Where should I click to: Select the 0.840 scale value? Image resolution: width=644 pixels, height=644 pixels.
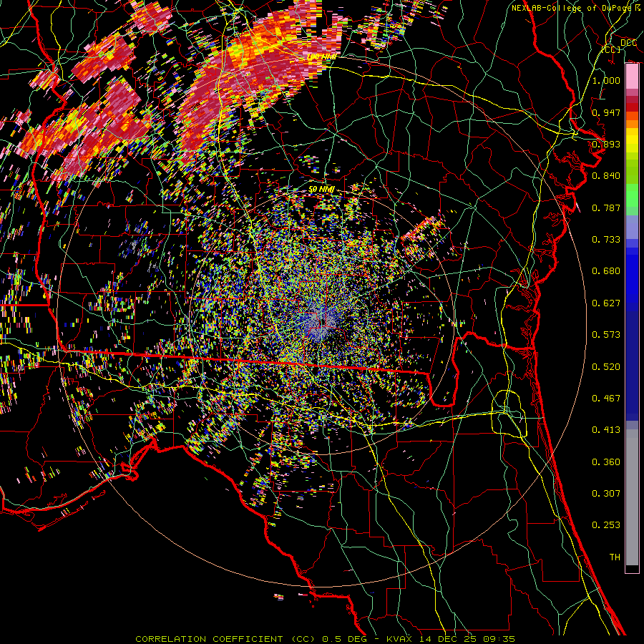pos(606,176)
